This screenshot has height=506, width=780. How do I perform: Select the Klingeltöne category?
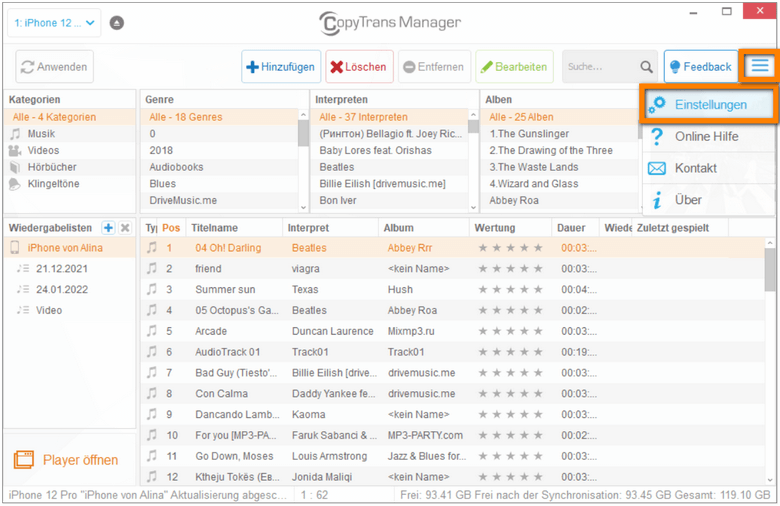[x=70, y=184]
